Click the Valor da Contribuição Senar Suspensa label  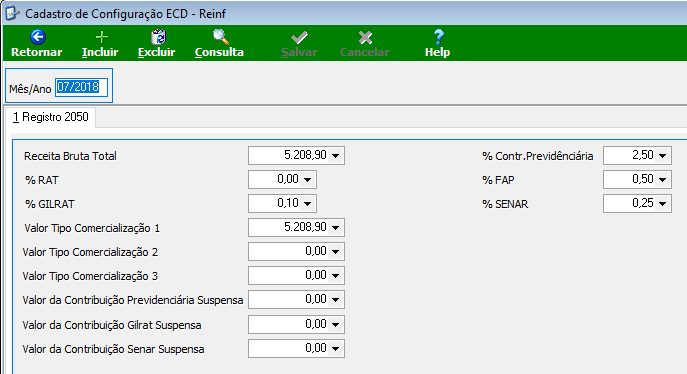[113, 349]
